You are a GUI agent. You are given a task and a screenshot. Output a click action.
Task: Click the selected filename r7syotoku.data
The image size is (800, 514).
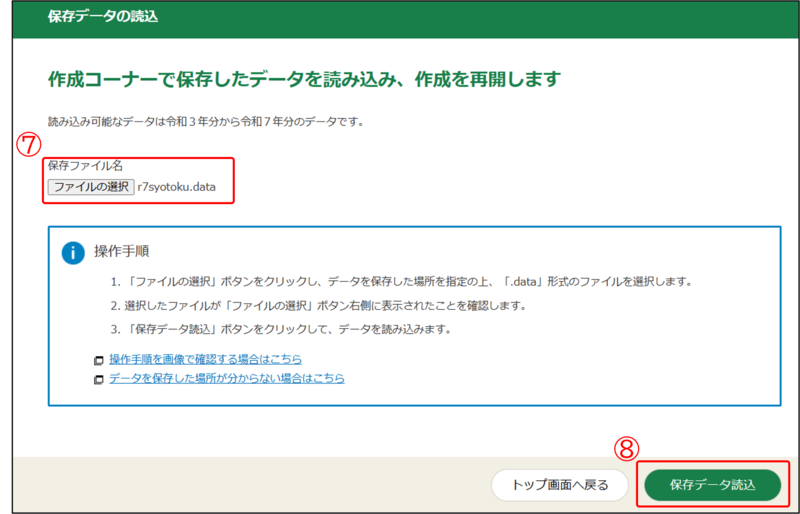176,186
